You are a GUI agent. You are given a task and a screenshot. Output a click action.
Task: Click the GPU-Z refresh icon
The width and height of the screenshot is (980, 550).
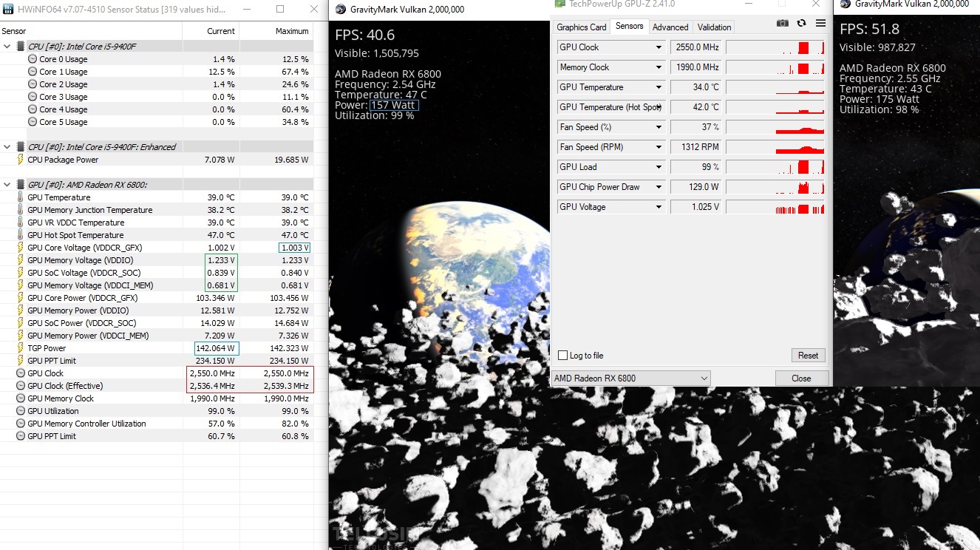click(802, 24)
